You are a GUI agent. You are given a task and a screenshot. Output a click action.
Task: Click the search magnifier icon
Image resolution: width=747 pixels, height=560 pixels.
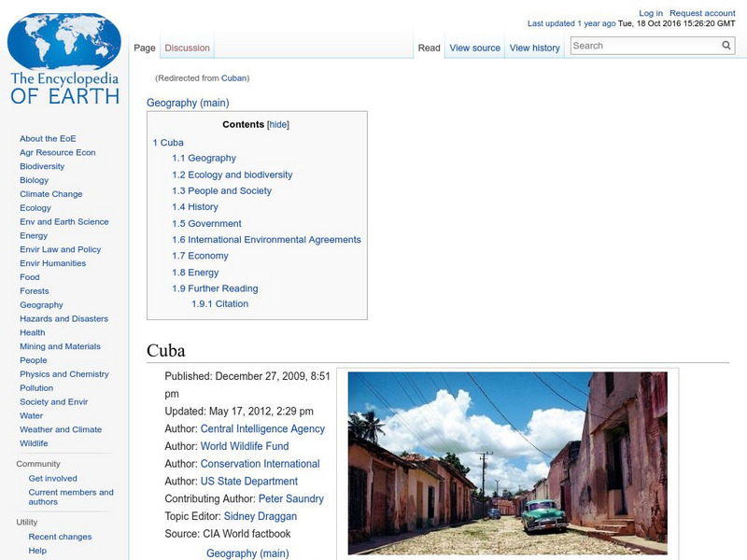pyautogui.click(x=726, y=45)
